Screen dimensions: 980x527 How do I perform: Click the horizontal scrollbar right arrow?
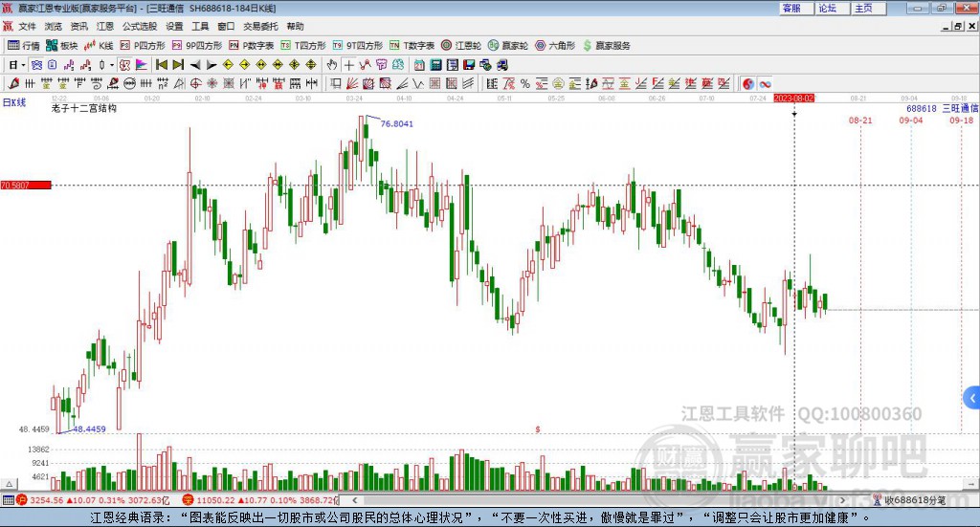[842, 500]
